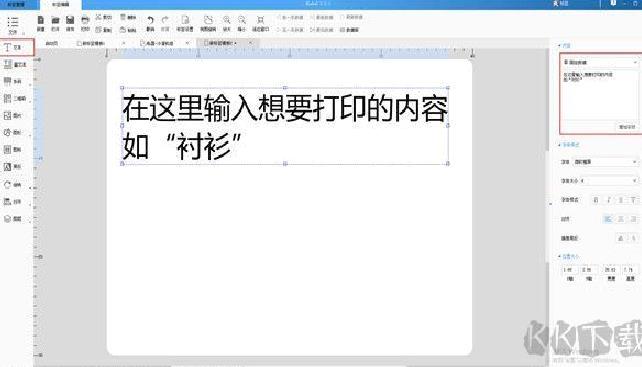Open the data source type dropdown
The height and width of the screenshot is (367, 642).
[600, 62]
